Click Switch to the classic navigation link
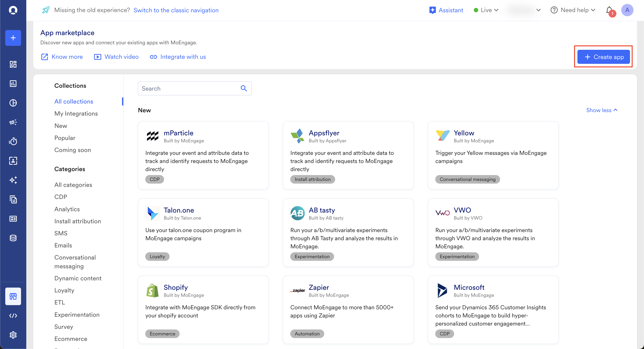This screenshot has width=644, height=349. pyautogui.click(x=176, y=10)
